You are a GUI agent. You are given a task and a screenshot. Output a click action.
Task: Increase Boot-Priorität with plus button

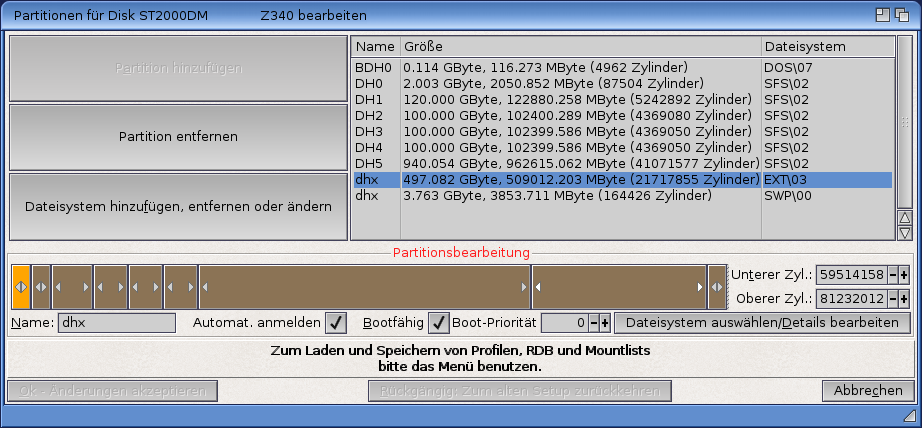pos(604,323)
